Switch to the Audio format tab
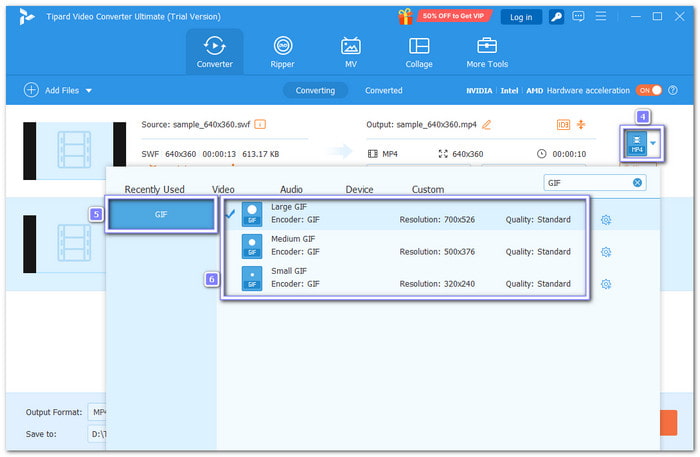The width and height of the screenshot is (700, 457). [291, 189]
